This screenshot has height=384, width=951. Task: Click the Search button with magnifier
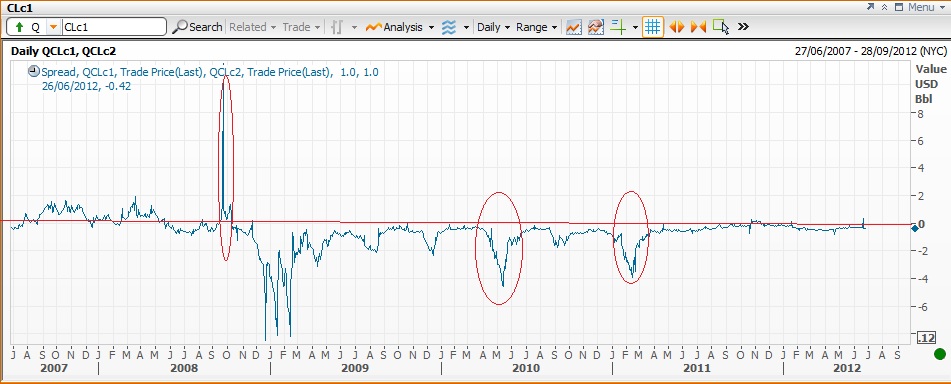pyautogui.click(x=197, y=27)
